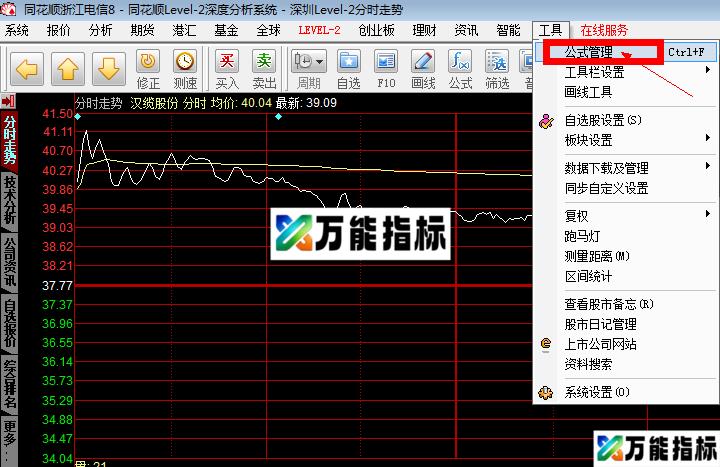This screenshot has width=720, height=467.
Task: Switch to the 公司资讯 side tab
Action: (10, 262)
